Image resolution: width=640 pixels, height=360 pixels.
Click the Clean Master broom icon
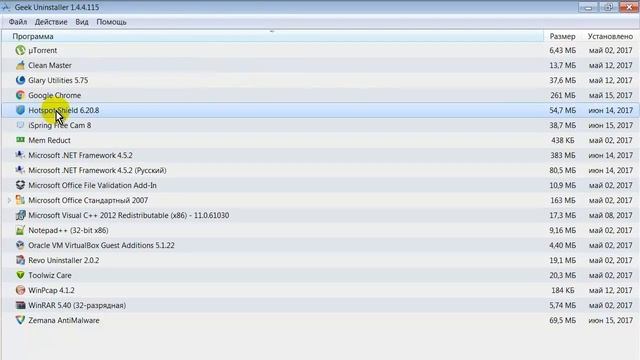(20, 65)
